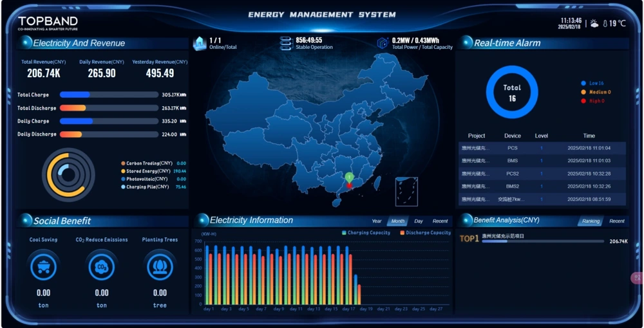Click the TOP1 project revenue bar
This screenshot has width=644, height=328.
pyautogui.click(x=543, y=241)
